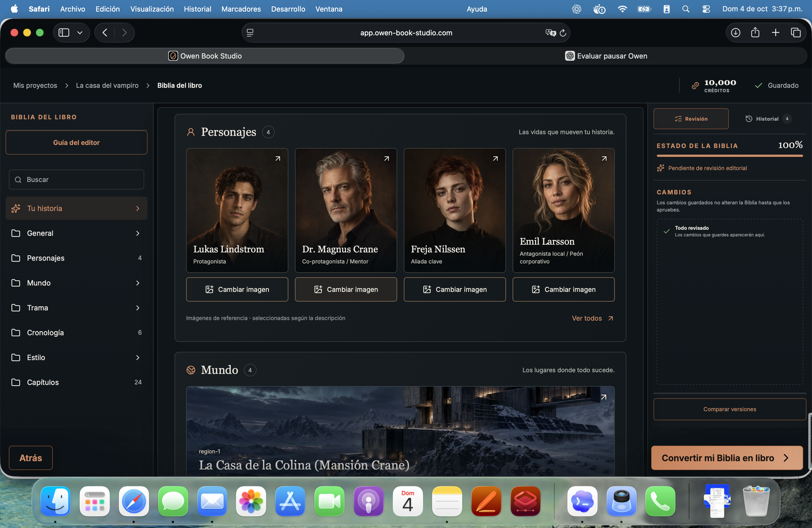Open Spotlight search icon in menu bar
The width and height of the screenshot is (812, 528).
coord(686,9)
